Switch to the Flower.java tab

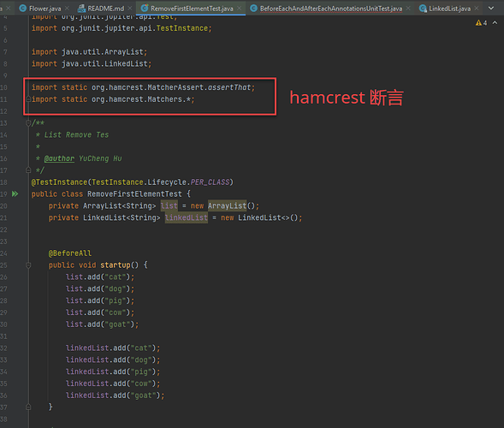[44, 9]
